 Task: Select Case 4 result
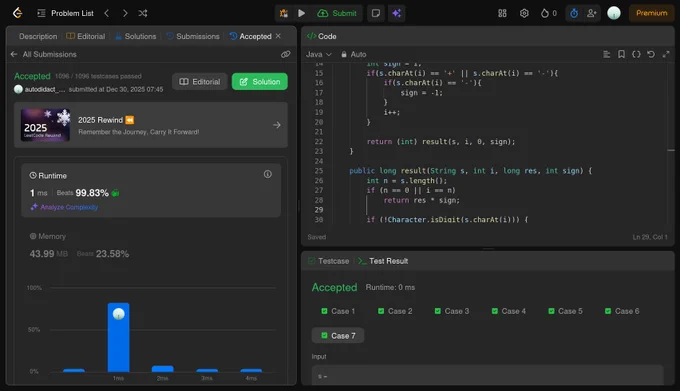pyautogui.click(x=508, y=311)
